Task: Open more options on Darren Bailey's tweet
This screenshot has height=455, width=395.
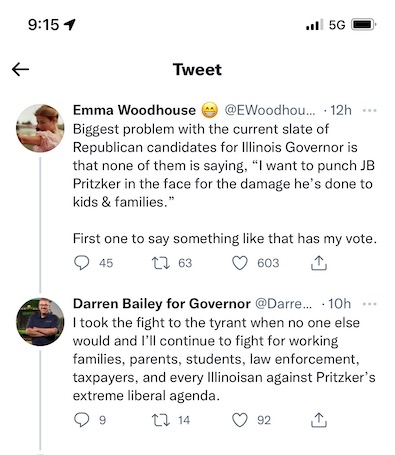Action: pos(369,304)
